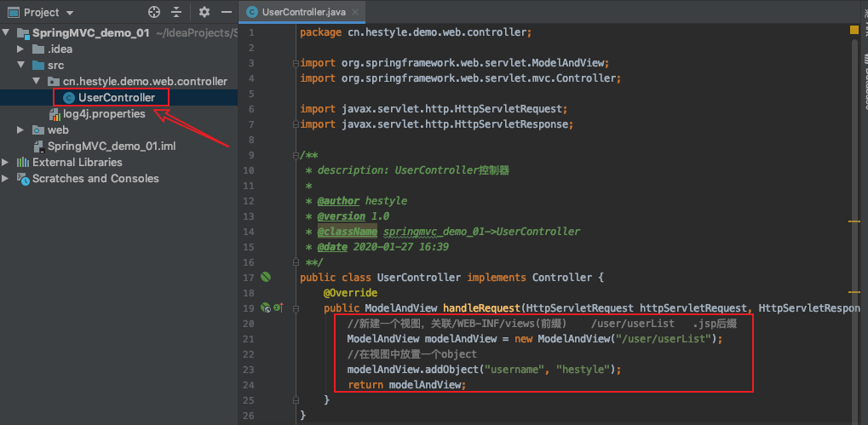Click the "hestyle" string literal
Image resolution: width=868 pixels, height=425 pixels.
583,369
